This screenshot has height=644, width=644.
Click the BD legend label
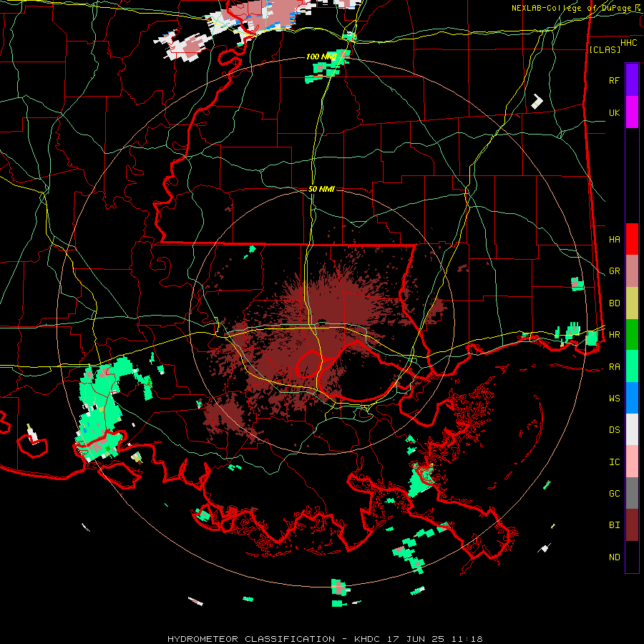click(x=614, y=303)
